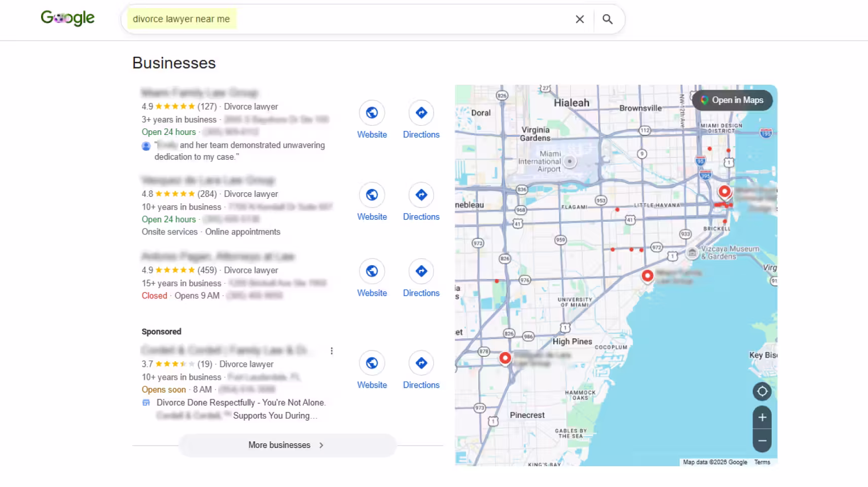Click the magnifying glass search icon

pos(607,19)
